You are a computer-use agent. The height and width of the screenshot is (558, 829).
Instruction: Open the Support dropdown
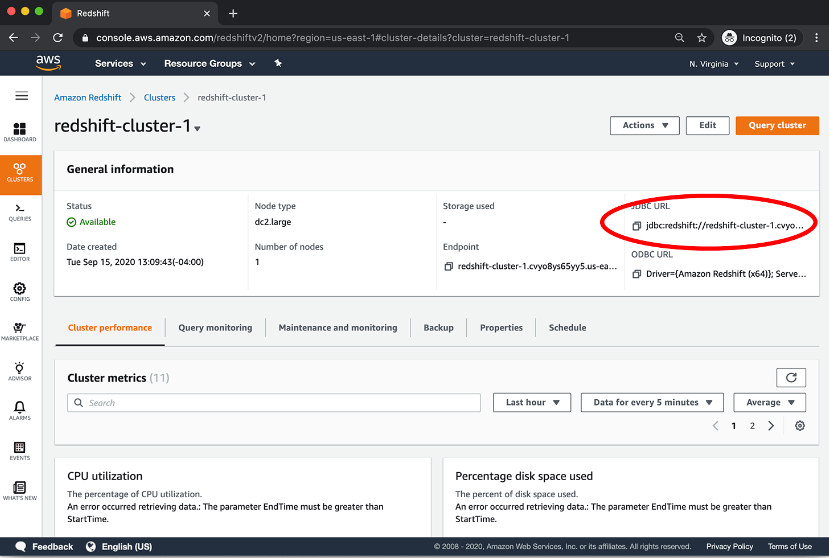775,64
